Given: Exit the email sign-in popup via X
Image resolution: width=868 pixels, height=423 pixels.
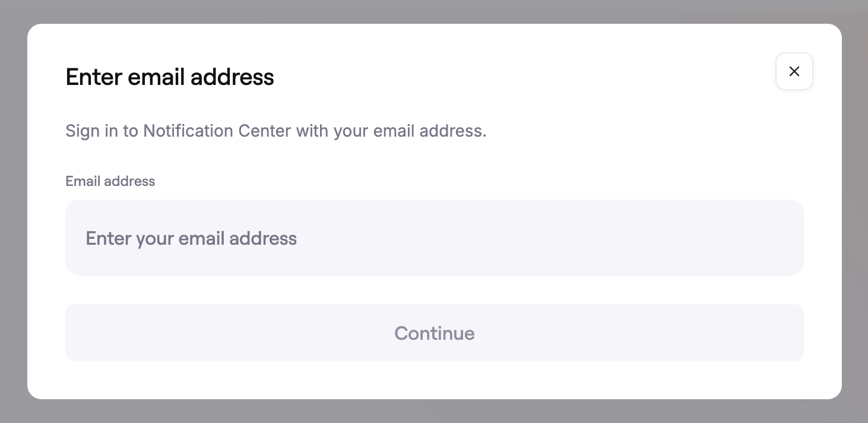Looking at the screenshot, I should (794, 71).
